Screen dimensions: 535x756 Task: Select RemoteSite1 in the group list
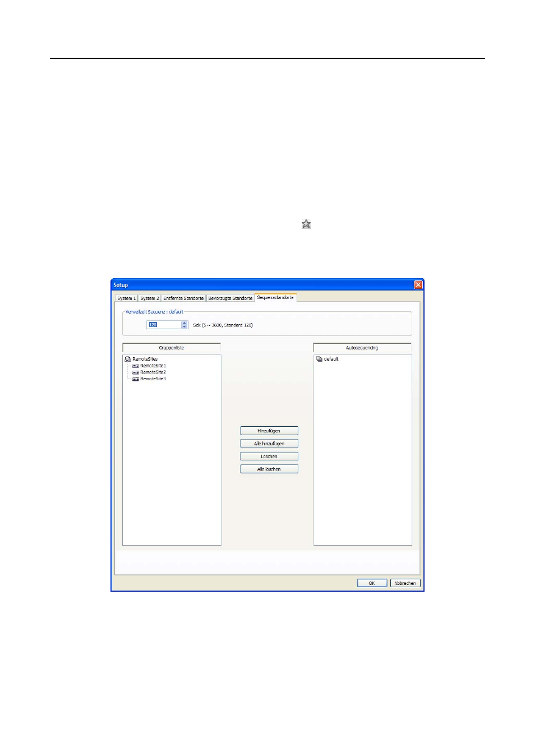tap(153, 366)
